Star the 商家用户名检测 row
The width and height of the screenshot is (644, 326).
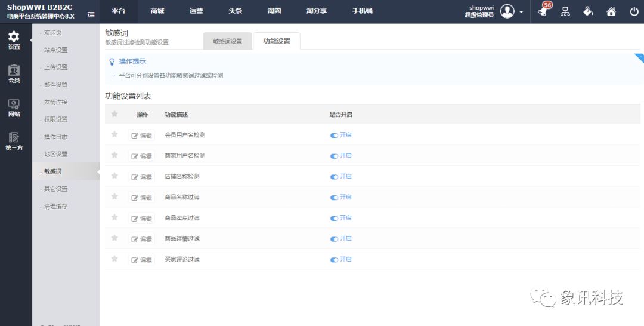pos(114,155)
